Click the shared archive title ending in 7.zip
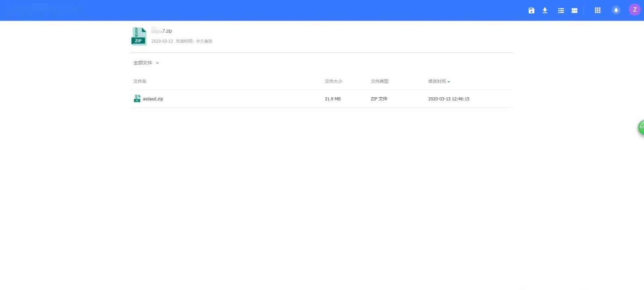The height and width of the screenshot is (290, 644). [161, 31]
